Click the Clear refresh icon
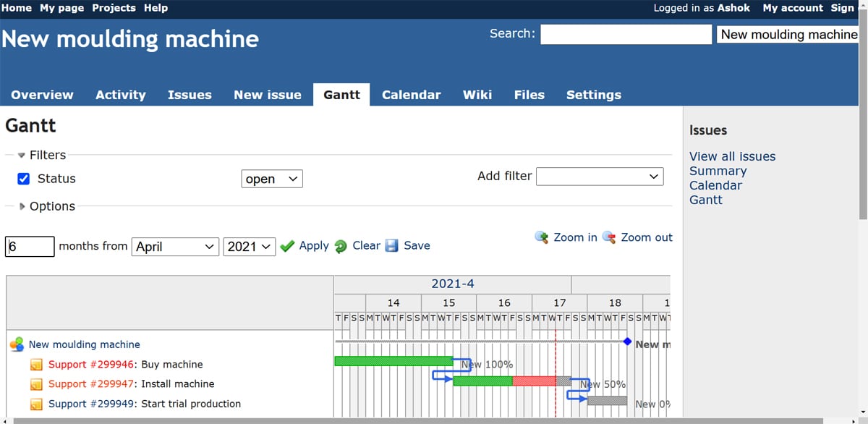This screenshot has height=424, width=868. pyautogui.click(x=341, y=246)
